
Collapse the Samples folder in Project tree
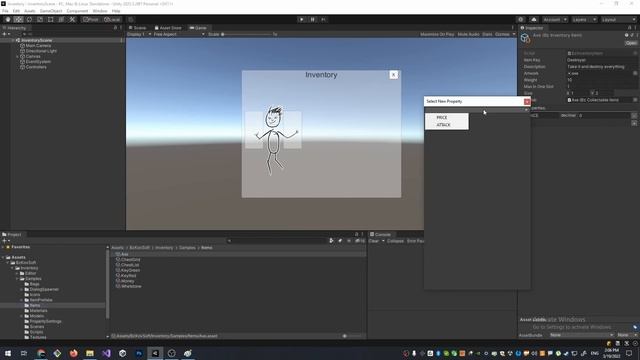tap(18, 279)
